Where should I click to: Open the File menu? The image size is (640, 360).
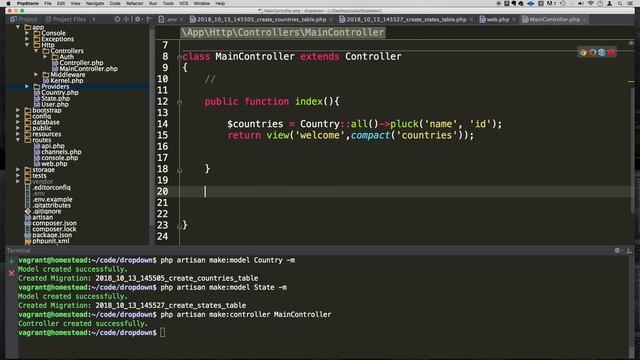(48, 3)
